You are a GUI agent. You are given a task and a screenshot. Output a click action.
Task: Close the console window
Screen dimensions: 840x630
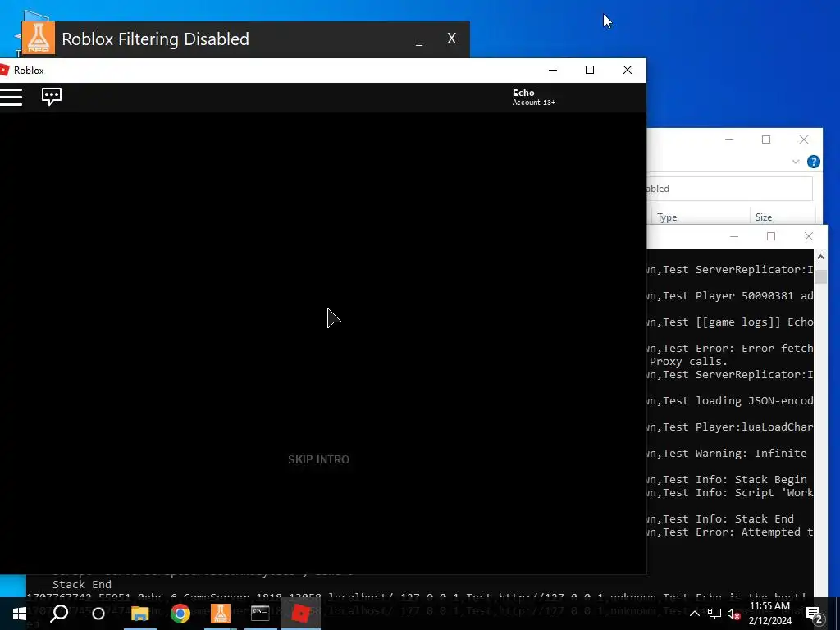click(x=808, y=236)
